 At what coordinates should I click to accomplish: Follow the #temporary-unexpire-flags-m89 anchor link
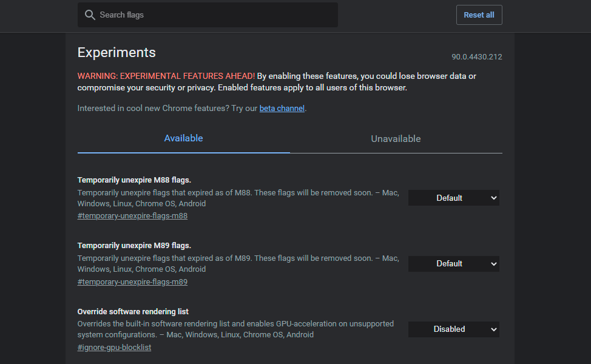(132, 281)
